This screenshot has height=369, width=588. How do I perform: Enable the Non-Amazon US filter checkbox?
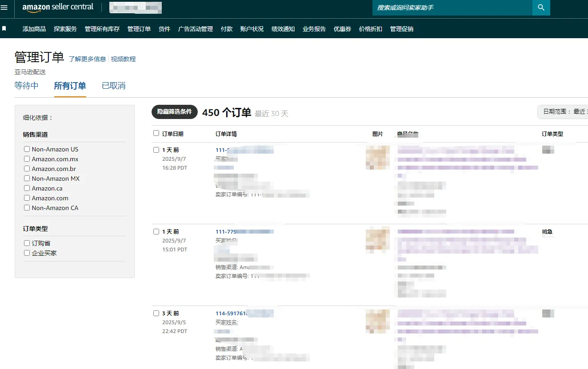pyautogui.click(x=27, y=149)
